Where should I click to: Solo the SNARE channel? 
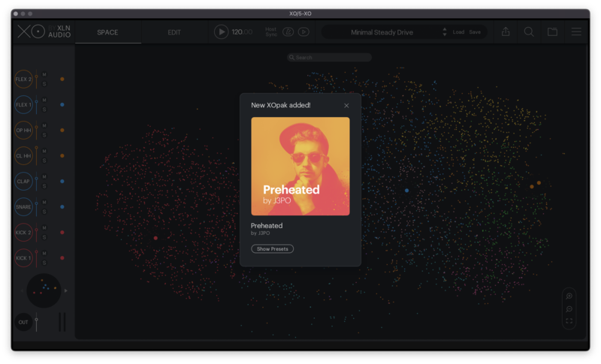point(44,212)
